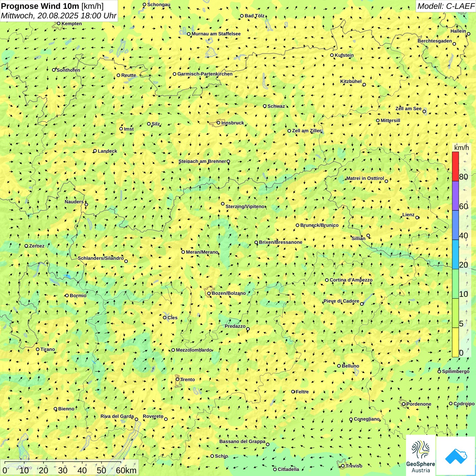Pick the light blue 20–40 legend segment

click(x=455, y=255)
